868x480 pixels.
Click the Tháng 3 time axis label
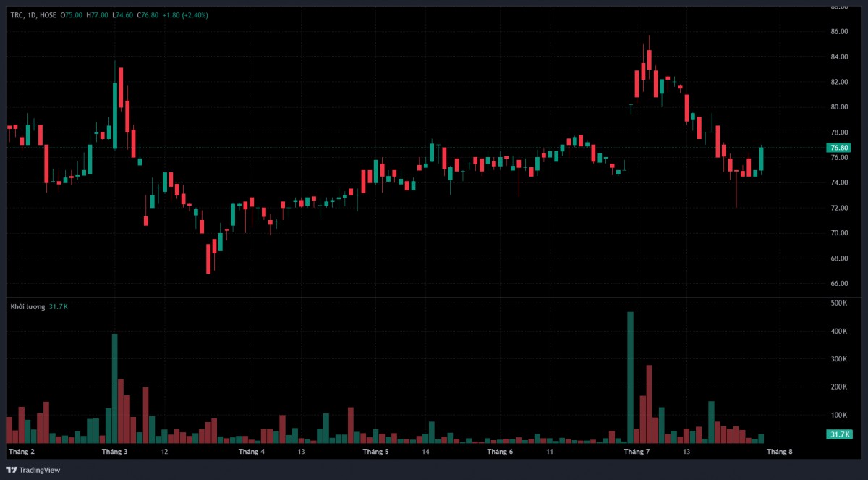click(115, 452)
